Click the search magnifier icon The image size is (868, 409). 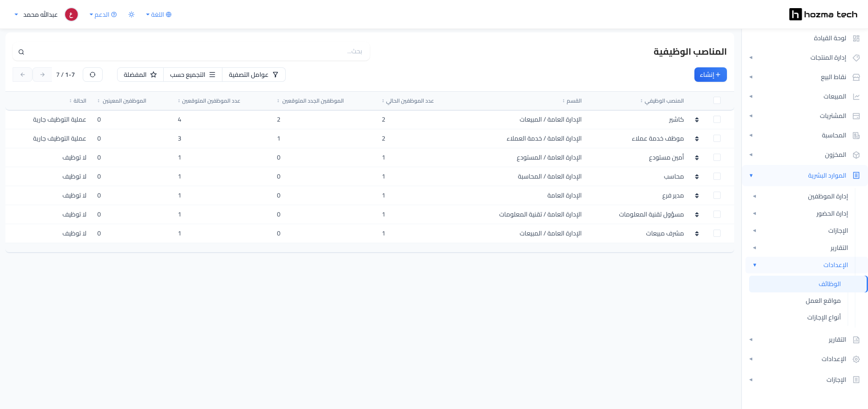[21, 52]
